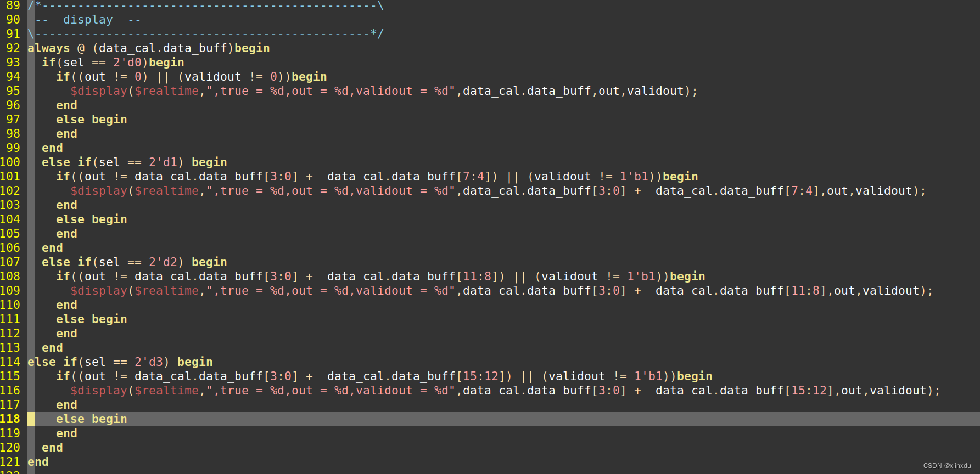
Task: Click 'end' on line 120
Action: tap(52, 448)
